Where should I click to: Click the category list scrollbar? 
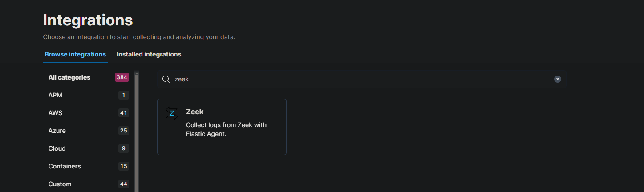click(x=137, y=133)
